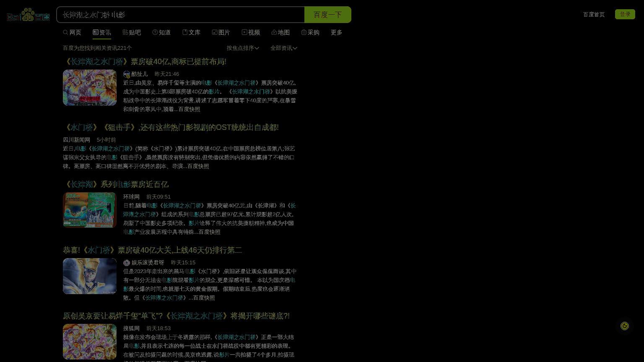
Task: Click thumbnail of 票房近百亿 article
Action: (x=90, y=210)
